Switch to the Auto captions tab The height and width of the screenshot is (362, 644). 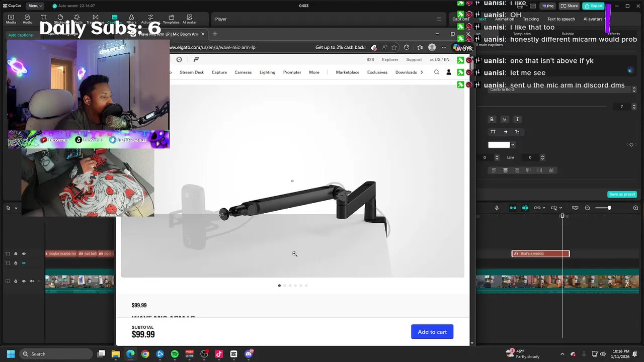coord(20,35)
